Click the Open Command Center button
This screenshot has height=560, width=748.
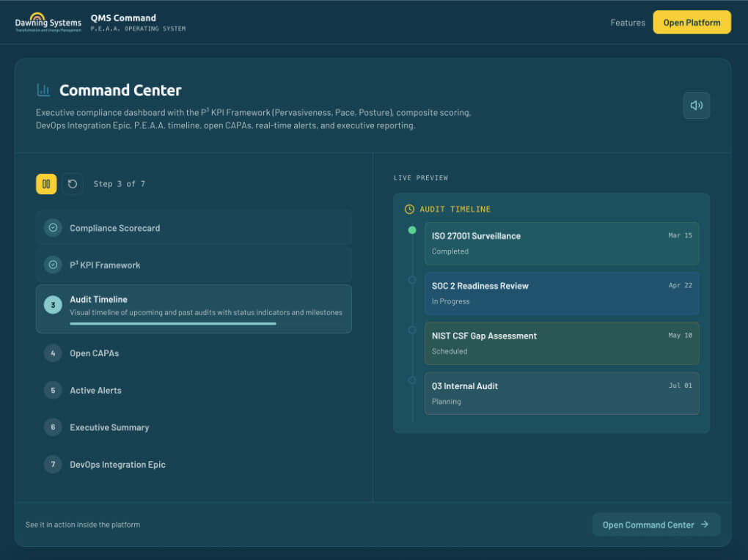point(656,525)
